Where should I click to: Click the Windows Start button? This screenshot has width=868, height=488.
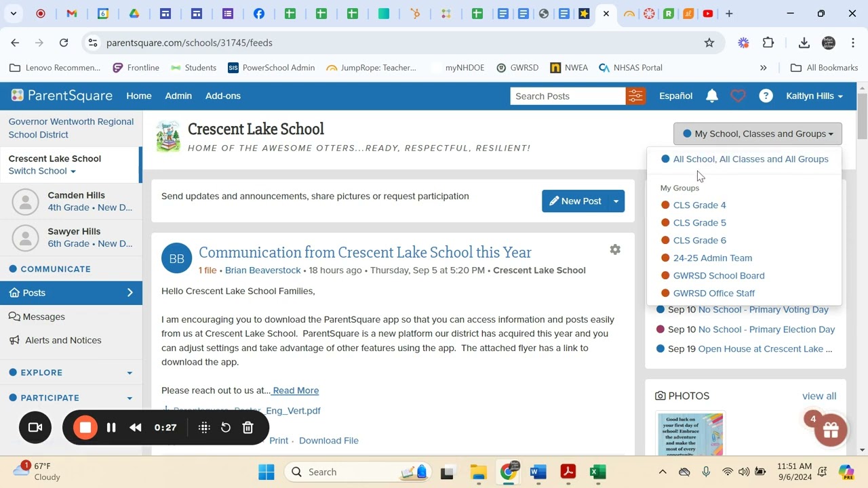[267, 472]
